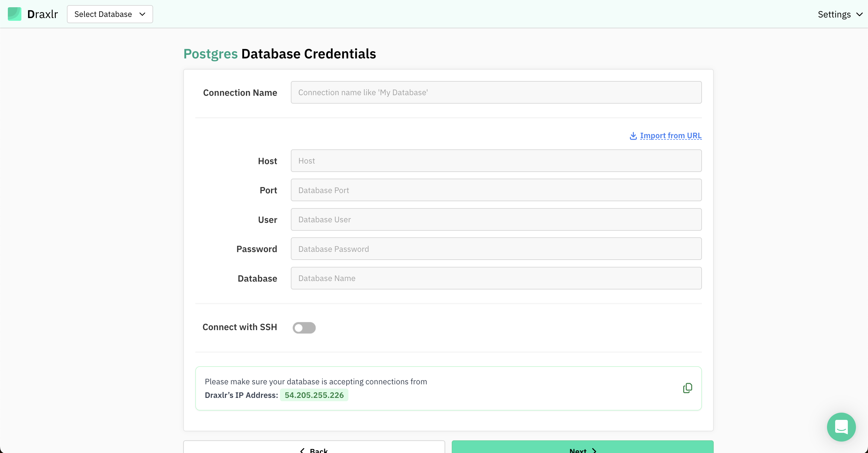Click the Connection Name label
The height and width of the screenshot is (453, 868).
click(240, 93)
